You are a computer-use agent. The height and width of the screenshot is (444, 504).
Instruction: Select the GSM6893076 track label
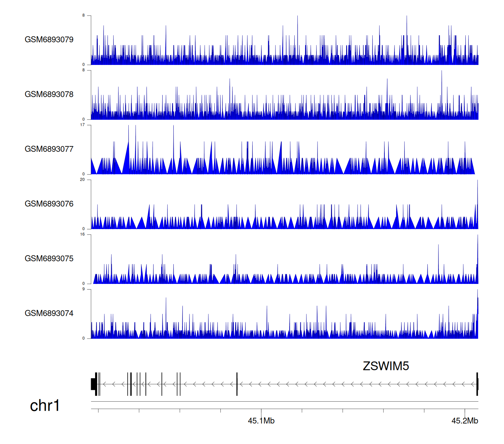49,204
